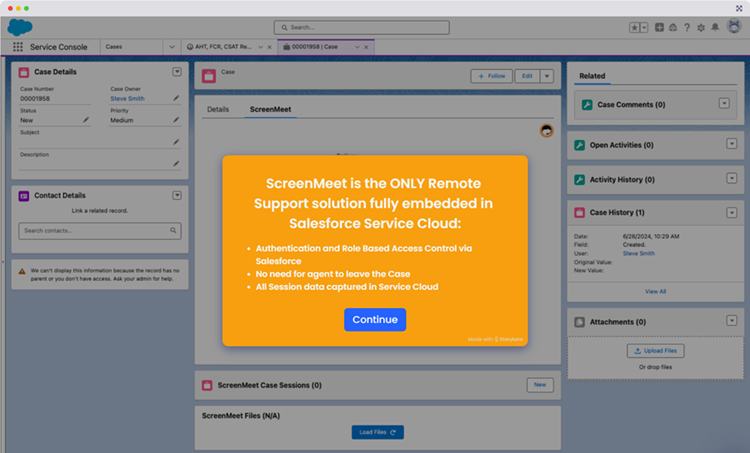Image resolution: width=750 pixels, height=453 pixels.
Task: Edit the Priority field pencil icon
Action: tap(176, 120)
